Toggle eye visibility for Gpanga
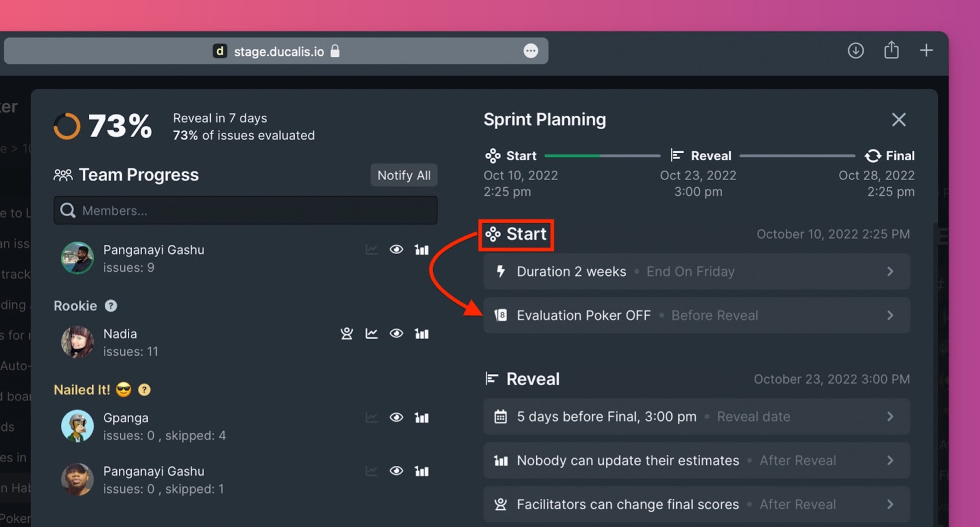 click(396, 418)
